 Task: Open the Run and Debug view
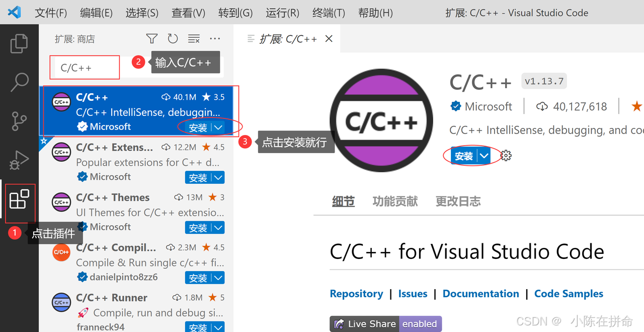(19, 160)
